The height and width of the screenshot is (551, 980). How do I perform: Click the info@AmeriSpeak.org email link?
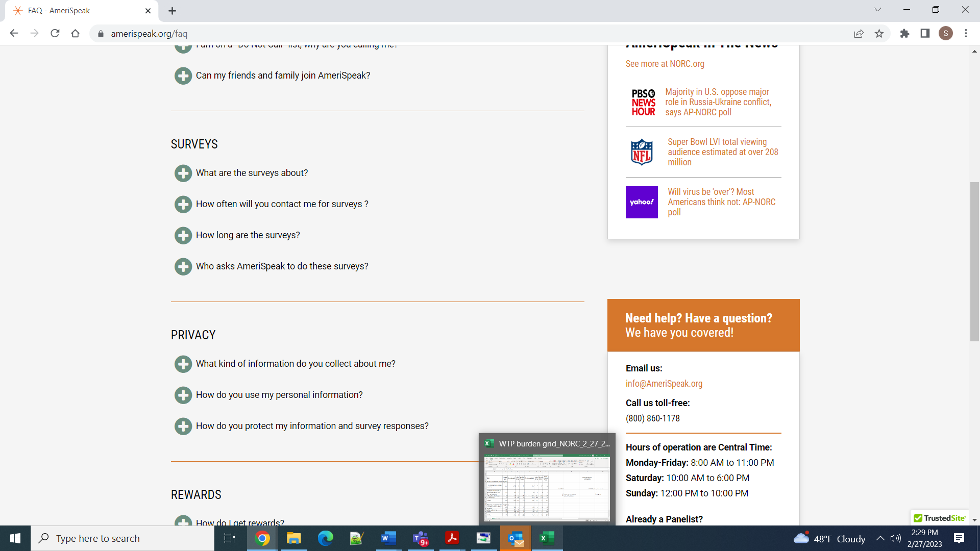point(664,384)
